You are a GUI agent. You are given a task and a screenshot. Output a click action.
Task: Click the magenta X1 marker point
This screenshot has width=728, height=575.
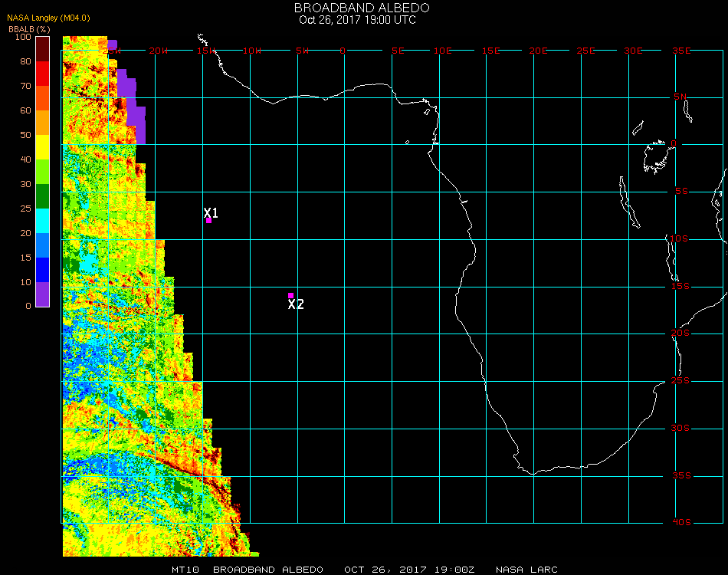pyautogui.click(x=208, y=221)
